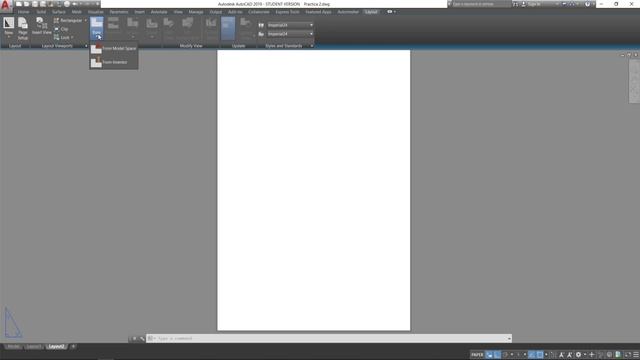Open Page Setup manager

[x=23, y=28]
